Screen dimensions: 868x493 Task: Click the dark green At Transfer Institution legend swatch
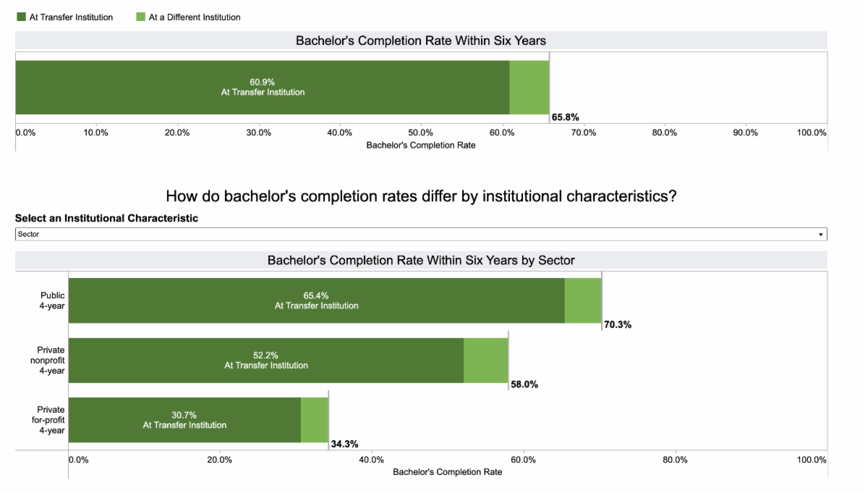pos(21,17)
